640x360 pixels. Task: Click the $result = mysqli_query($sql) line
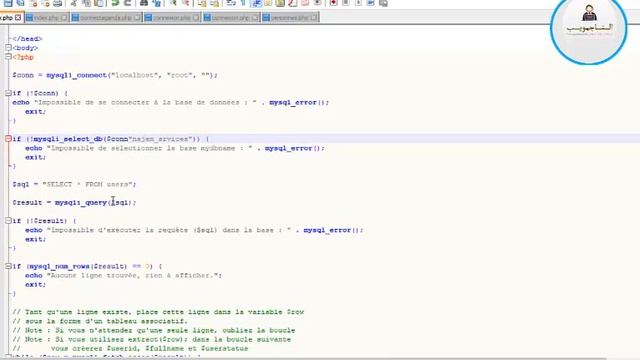pyautogui.click(x=74, y=202)
